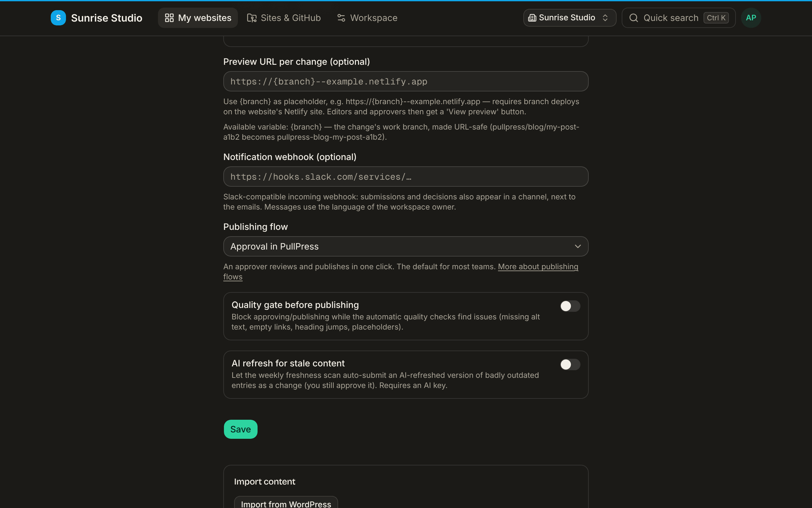Click the Publishing flow chevron arrow
812x508 pixels.
tap(578, 246)
